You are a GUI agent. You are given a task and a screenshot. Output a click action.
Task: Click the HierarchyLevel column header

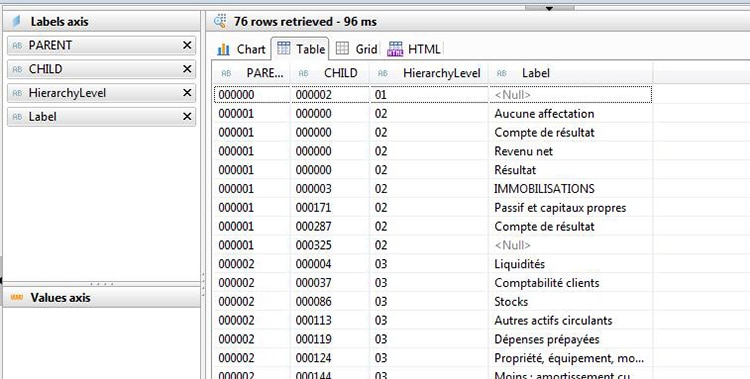tap(429, 73)
